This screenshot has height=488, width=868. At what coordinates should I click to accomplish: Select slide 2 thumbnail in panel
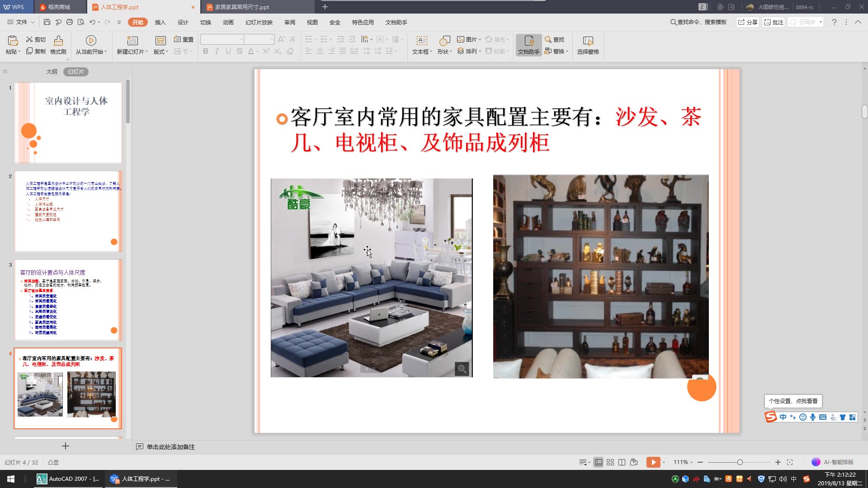[x=68, y=211]
